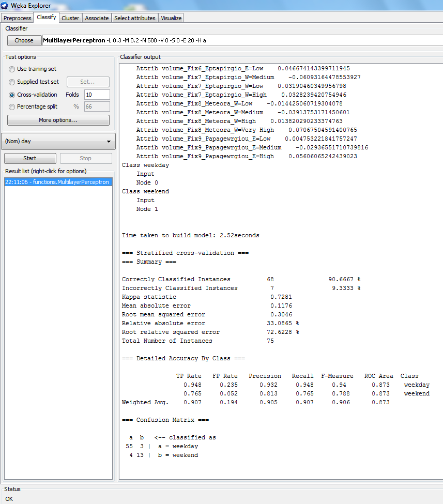The height and width of the screenshot is (504, 443).
Task: Open the Visualize tab
Action: [171, 18]
